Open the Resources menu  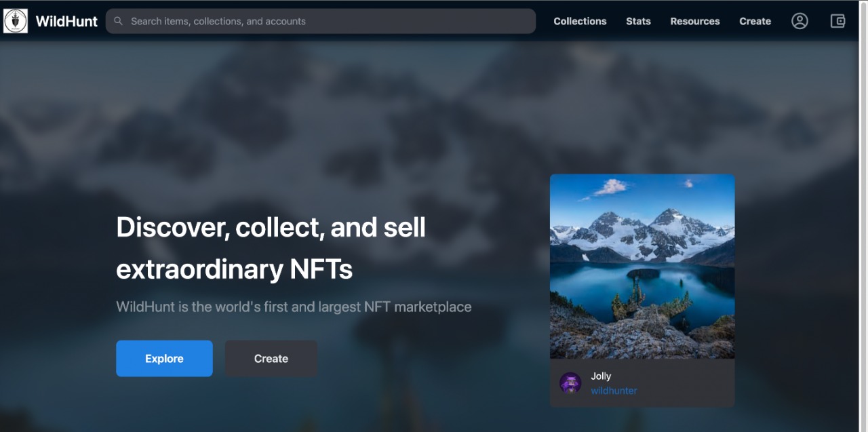(695, 21)
